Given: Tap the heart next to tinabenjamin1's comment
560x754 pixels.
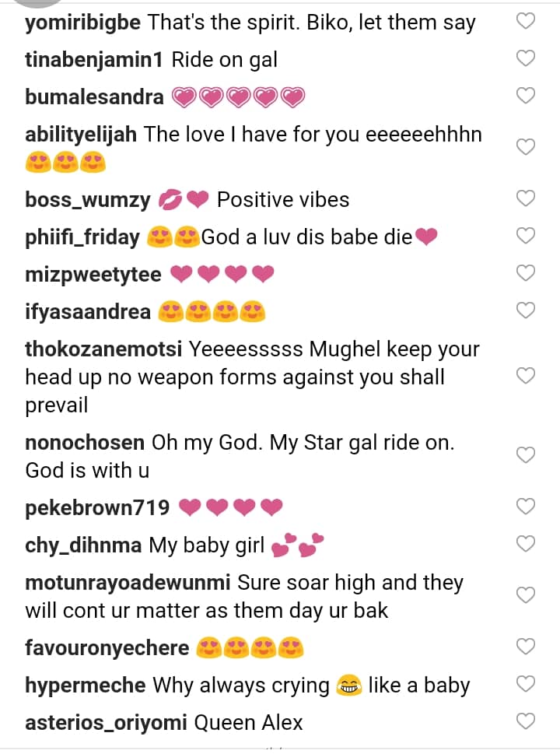Looking at the screenshot, I should [527, 58].
